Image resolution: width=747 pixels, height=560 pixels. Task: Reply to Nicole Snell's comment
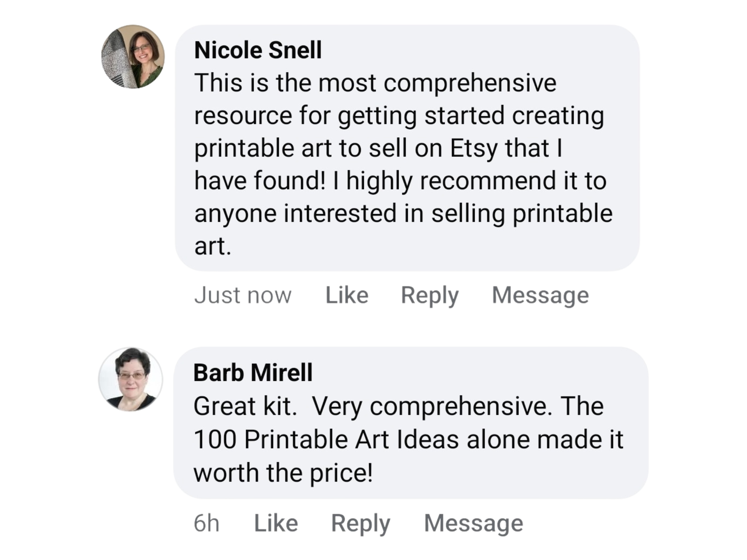tap(430, 295)
